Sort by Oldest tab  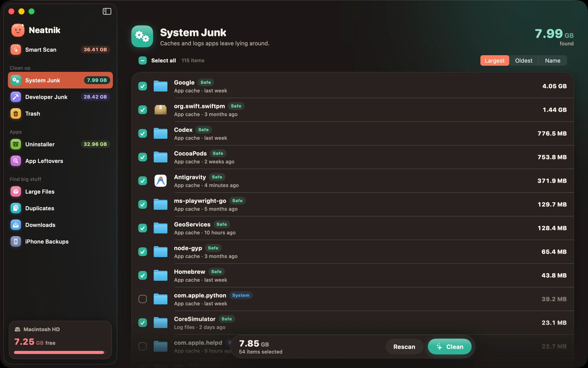click(524, 61)
